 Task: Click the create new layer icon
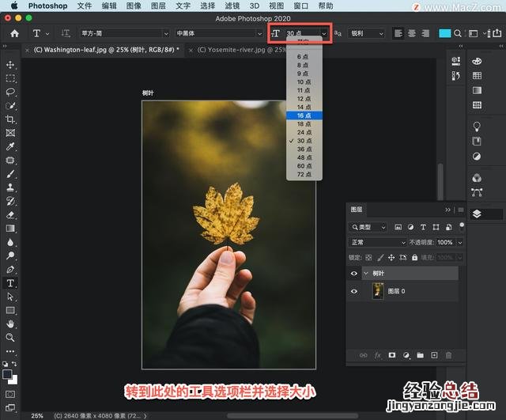(x=434, y=356)
